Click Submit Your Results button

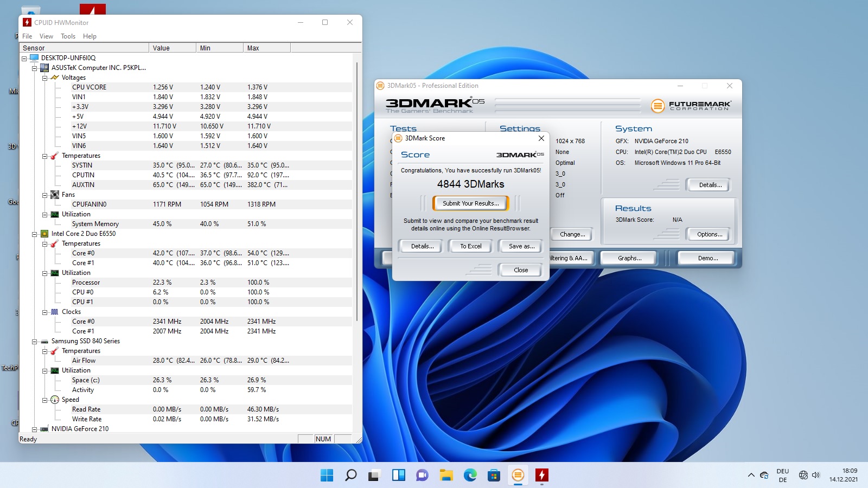470,203
